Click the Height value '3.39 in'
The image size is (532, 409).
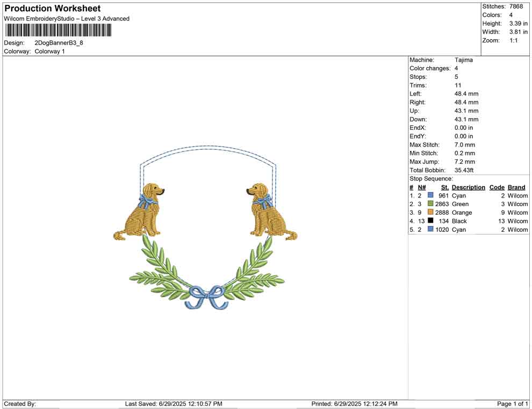(x=519, y=24)
